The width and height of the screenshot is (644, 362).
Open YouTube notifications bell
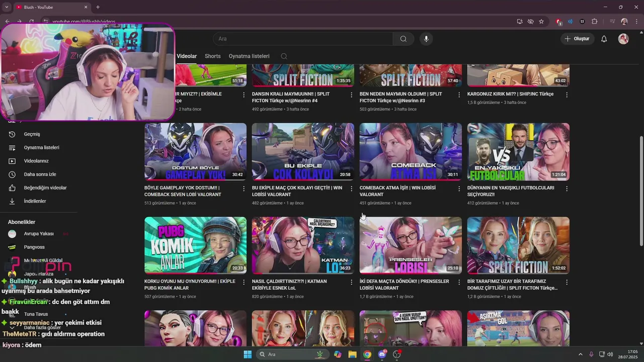click(604, 39)
